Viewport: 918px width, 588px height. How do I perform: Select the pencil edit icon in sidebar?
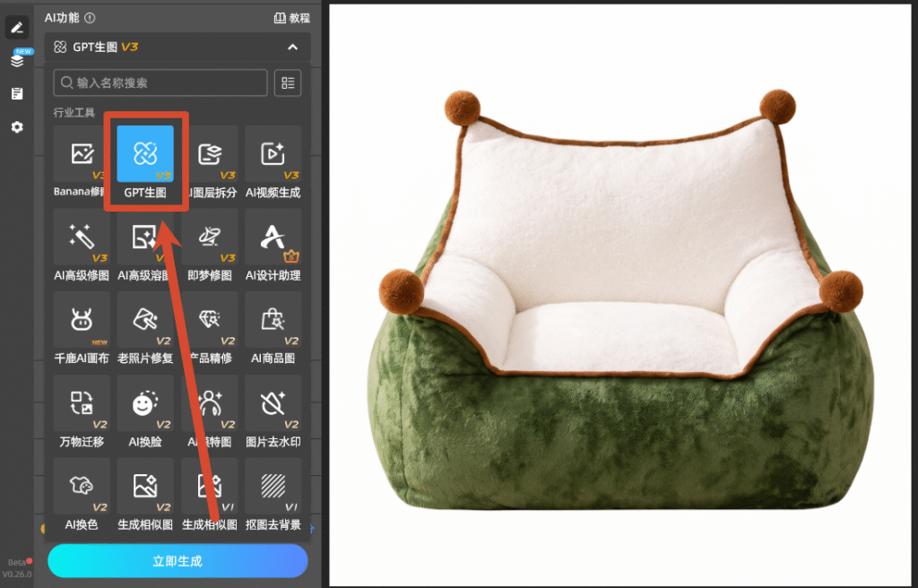17,28
